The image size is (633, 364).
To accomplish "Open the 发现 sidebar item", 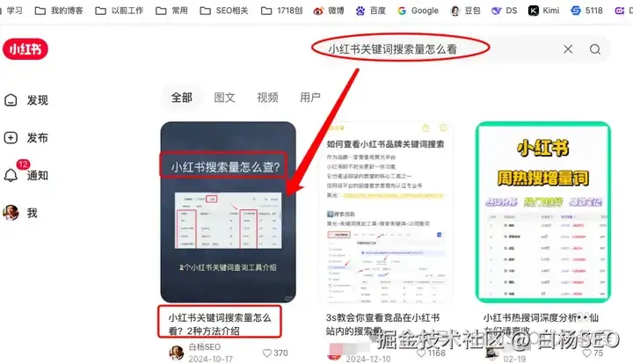I will [x=26, y=100].
